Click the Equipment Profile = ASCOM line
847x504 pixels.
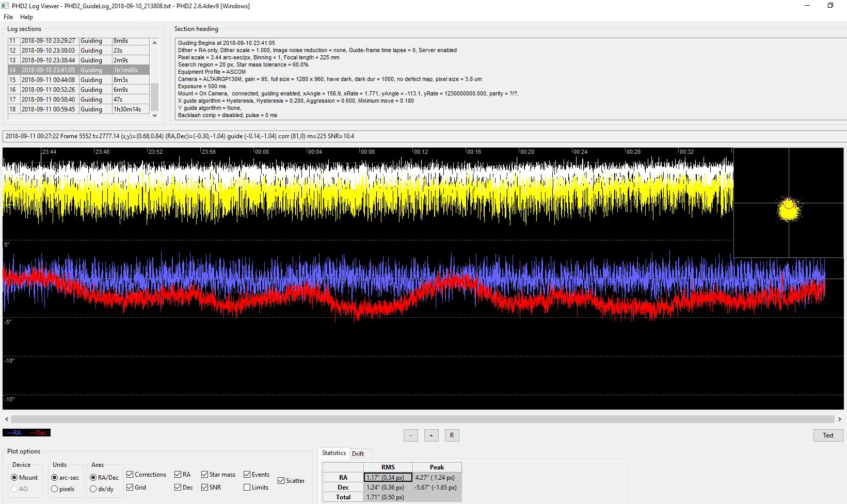tap(212, 72)
